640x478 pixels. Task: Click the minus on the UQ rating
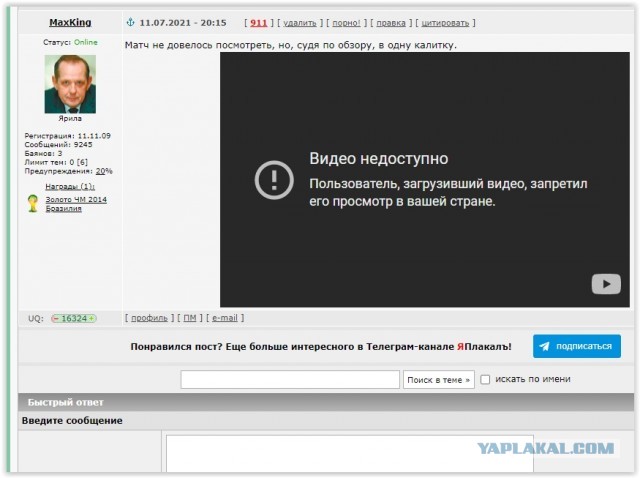pos(56,319)
